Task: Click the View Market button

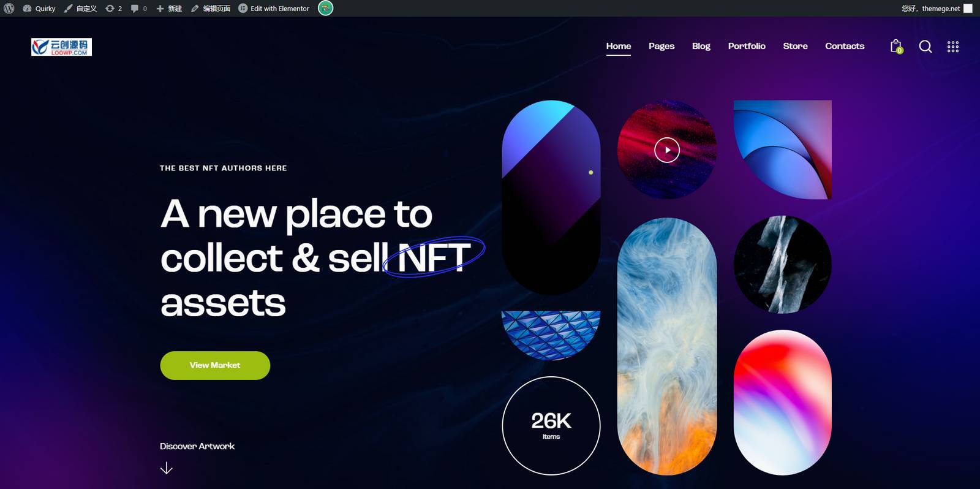Action: (x=215, y=365)
